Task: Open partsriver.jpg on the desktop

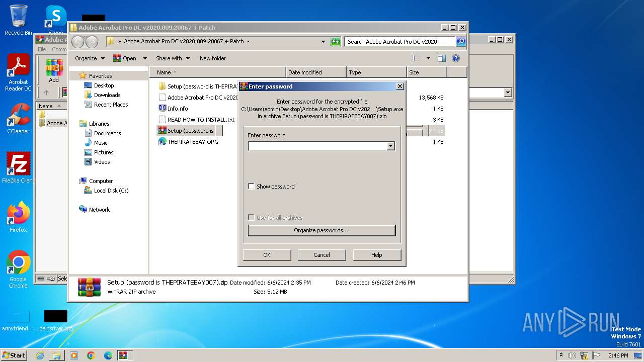Action: point(55,321)
